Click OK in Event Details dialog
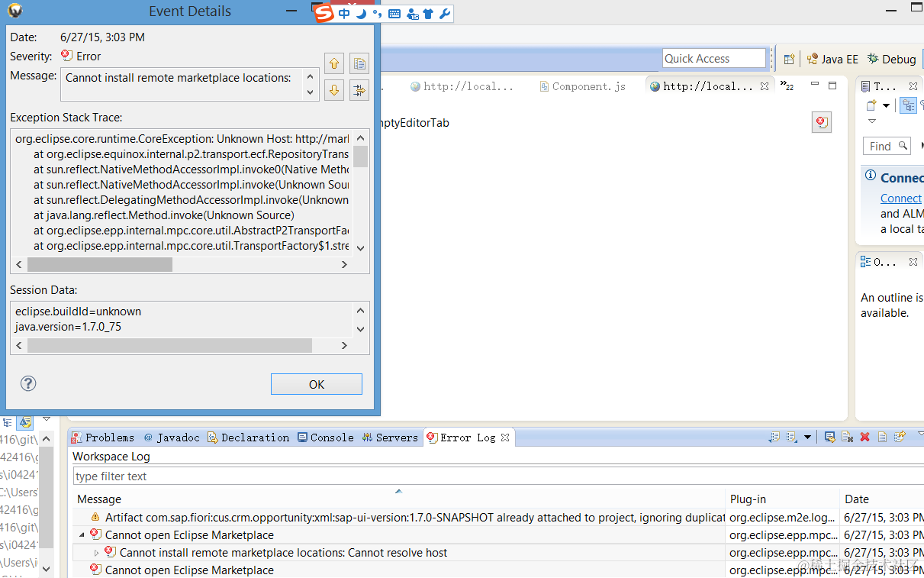The height and width of the screenshot is (578, 924). click(317, 384)
